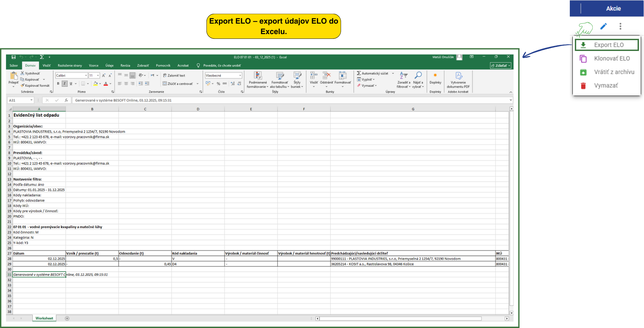
Task: Click the Zdieľať share button
Action: tap(501, 65)
